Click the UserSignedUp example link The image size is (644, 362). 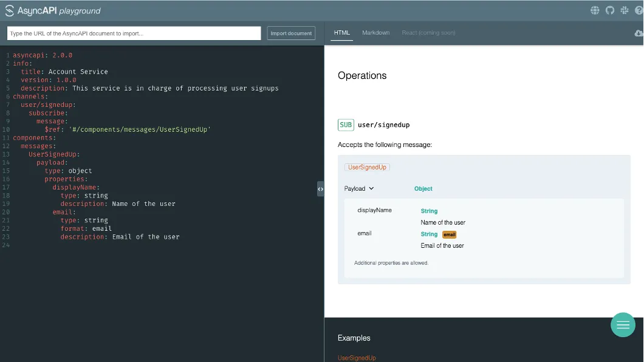pos(357,358)
